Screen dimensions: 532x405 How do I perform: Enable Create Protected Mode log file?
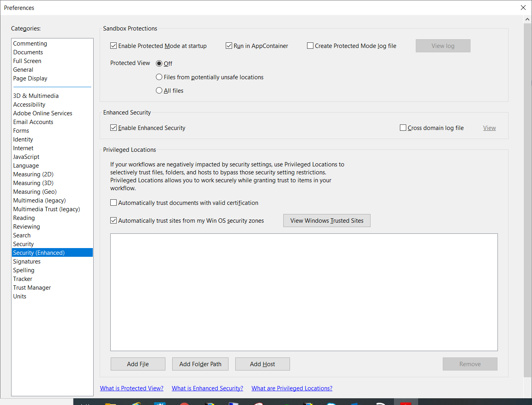[310, 46]
